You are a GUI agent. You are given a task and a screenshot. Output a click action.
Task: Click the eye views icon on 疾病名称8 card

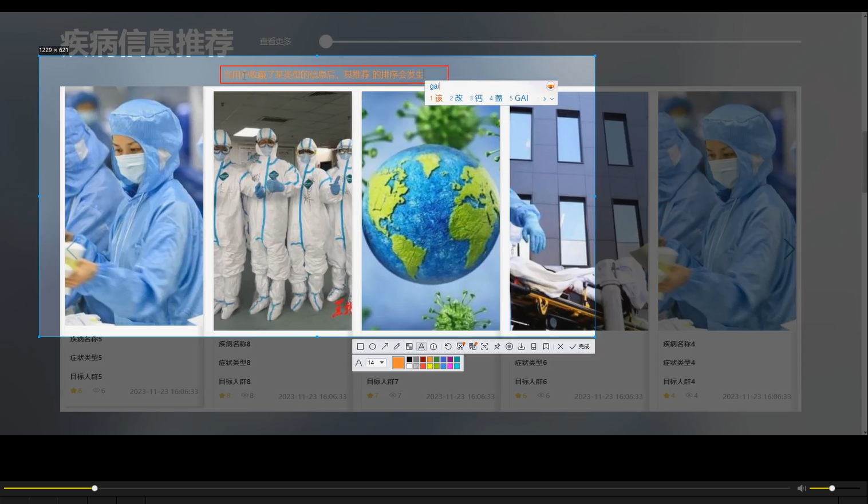(x=244, y=396)
